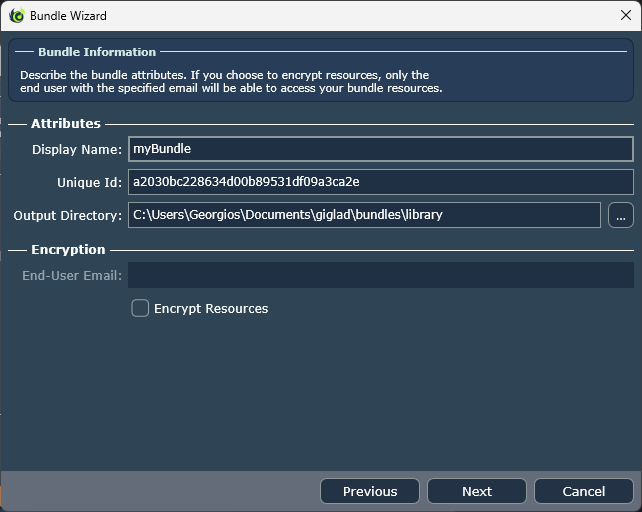Click the Bundle Information description text
Viewport: 642px width, 512px height.
pos(230,82)
